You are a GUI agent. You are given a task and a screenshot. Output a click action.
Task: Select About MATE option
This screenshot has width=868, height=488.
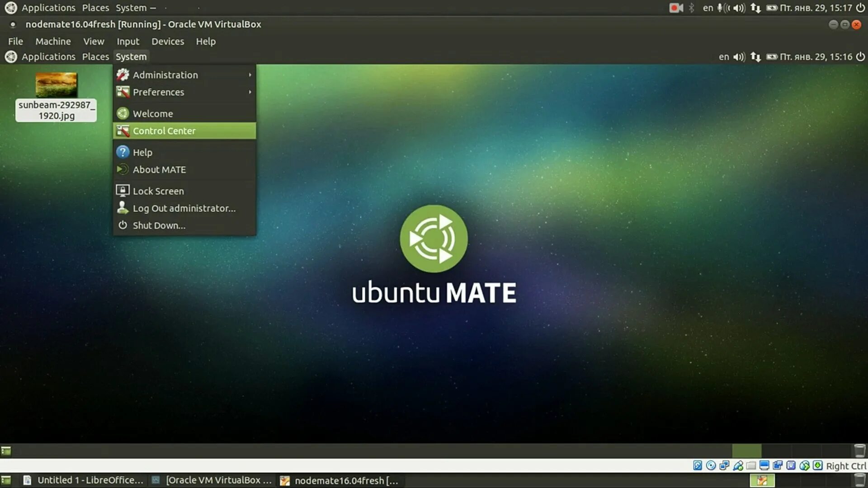tap(159, 169)
